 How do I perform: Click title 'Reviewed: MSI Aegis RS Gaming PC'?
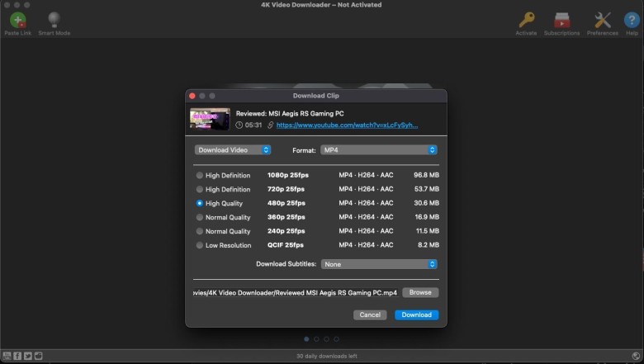click(290, 114)
